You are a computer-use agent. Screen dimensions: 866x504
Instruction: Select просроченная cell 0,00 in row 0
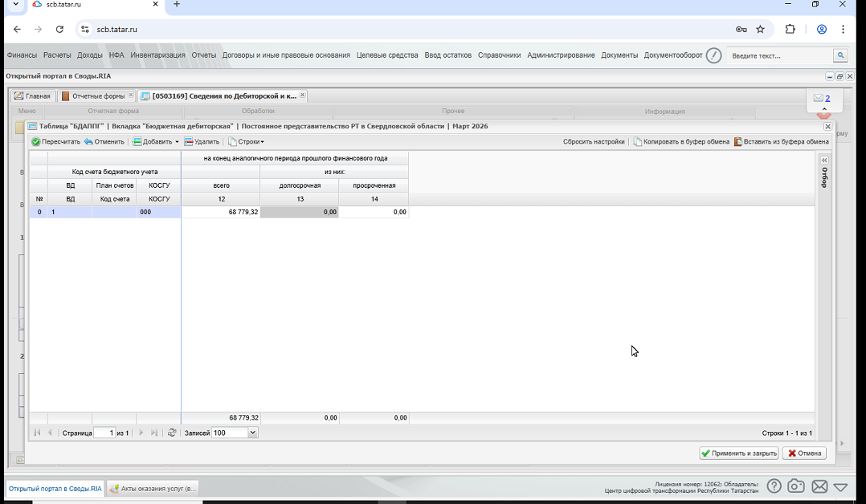click(x=374, y=212)
